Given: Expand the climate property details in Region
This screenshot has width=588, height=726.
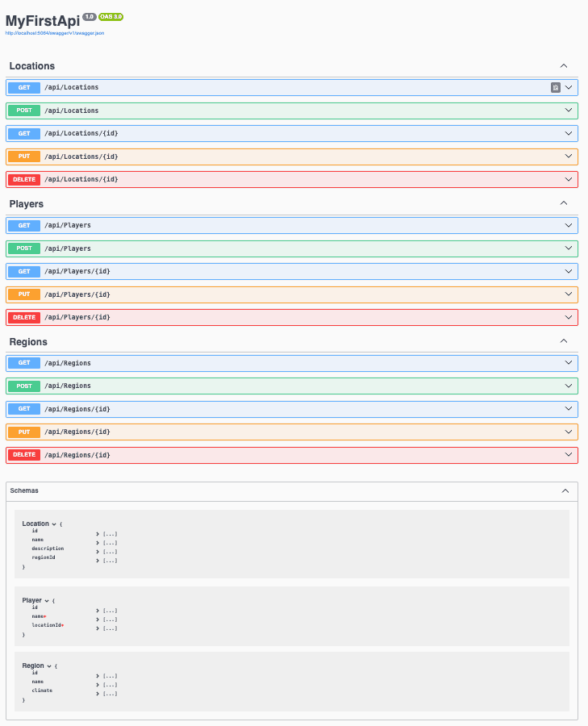Looking at the screenshot, I should [x=98, y=694].
